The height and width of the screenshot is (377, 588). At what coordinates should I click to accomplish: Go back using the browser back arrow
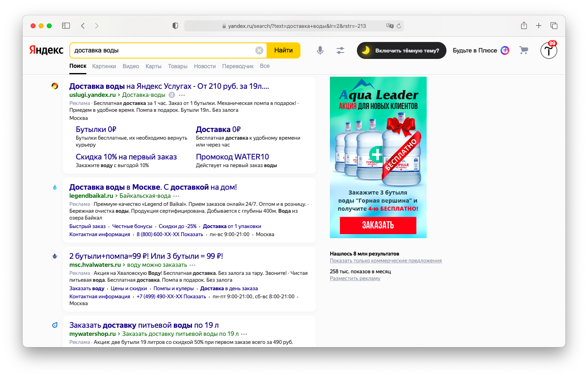click(x=83, y=26)
